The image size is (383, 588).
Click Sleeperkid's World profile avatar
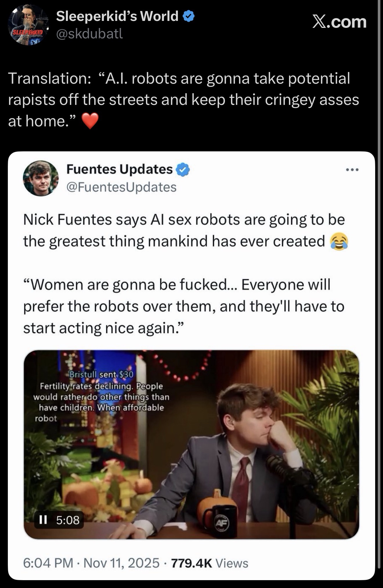tap(28, 25)
